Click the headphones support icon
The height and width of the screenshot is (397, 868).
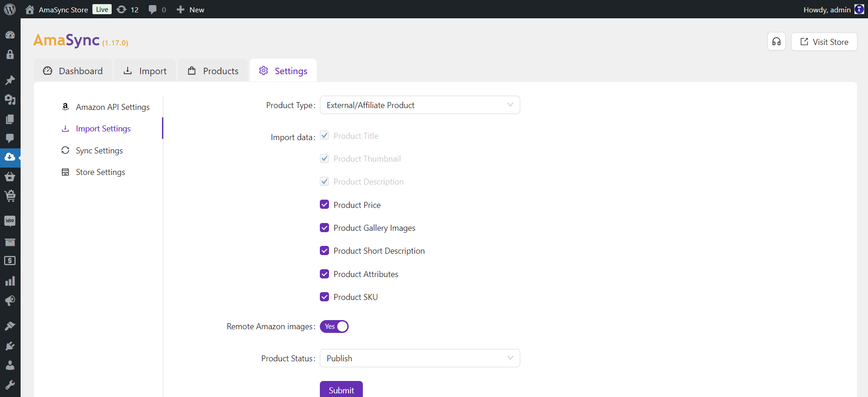(x=776, y=42)
